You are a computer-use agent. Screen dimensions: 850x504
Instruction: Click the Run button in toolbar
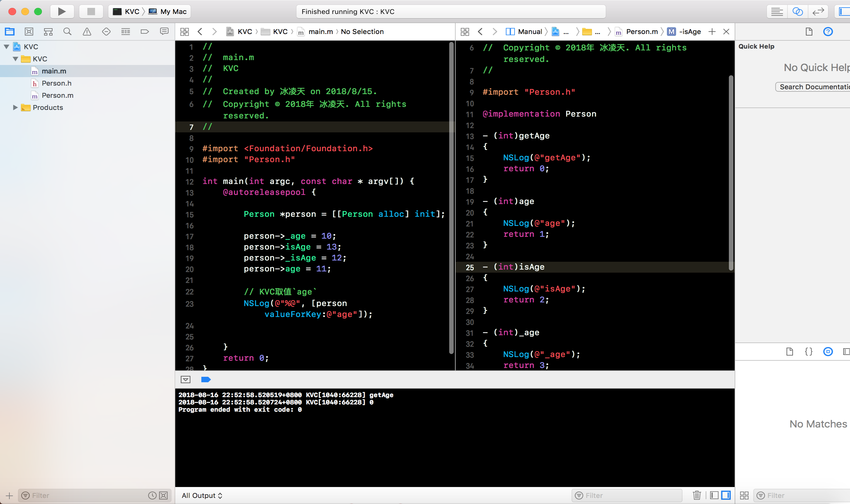62,12
